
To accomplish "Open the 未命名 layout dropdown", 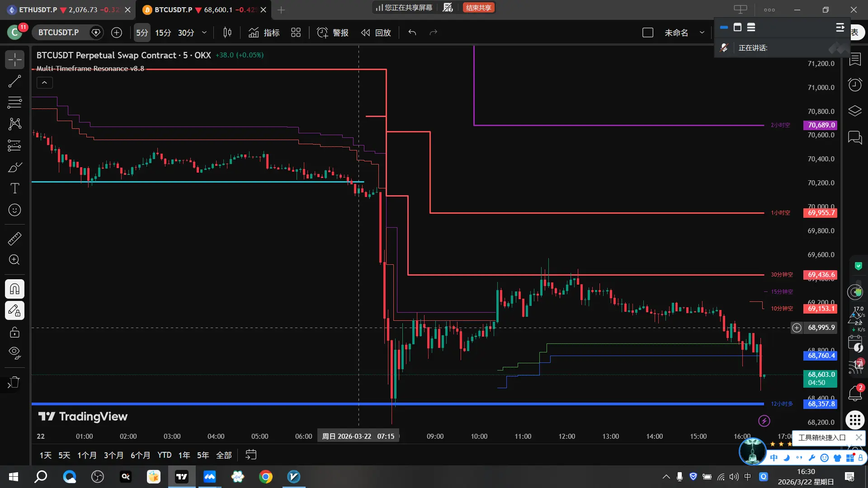I will 702,33.
